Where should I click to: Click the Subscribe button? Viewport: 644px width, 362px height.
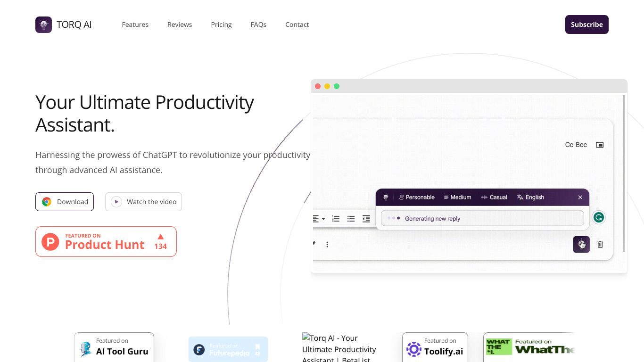tap(587, 25)
